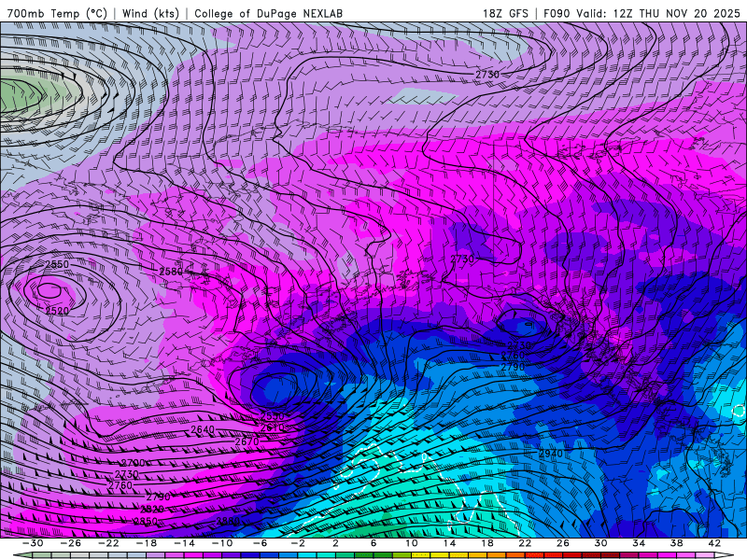Select the 2700 contour label
The width and height of the screenshot is (747, 560).
point(133,463)
